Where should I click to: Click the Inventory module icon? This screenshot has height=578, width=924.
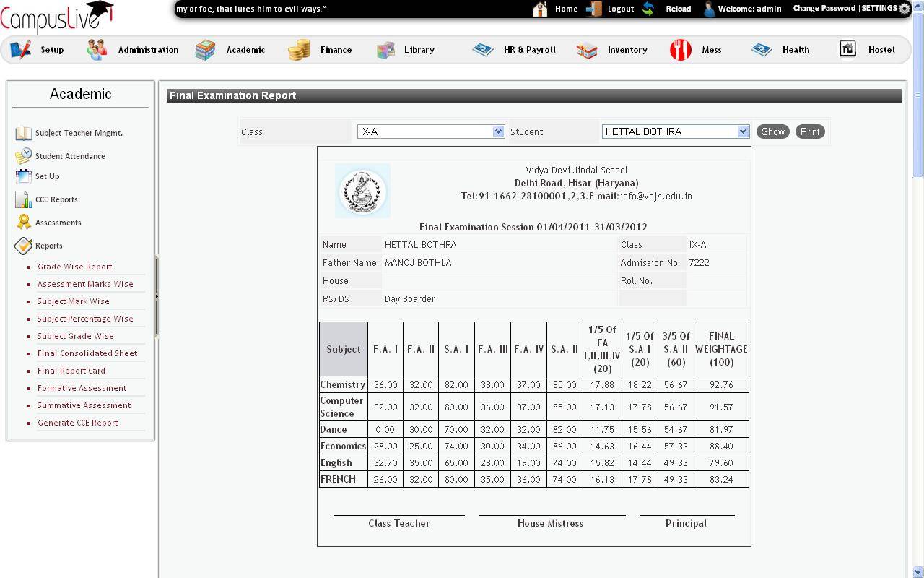(587, 49)
